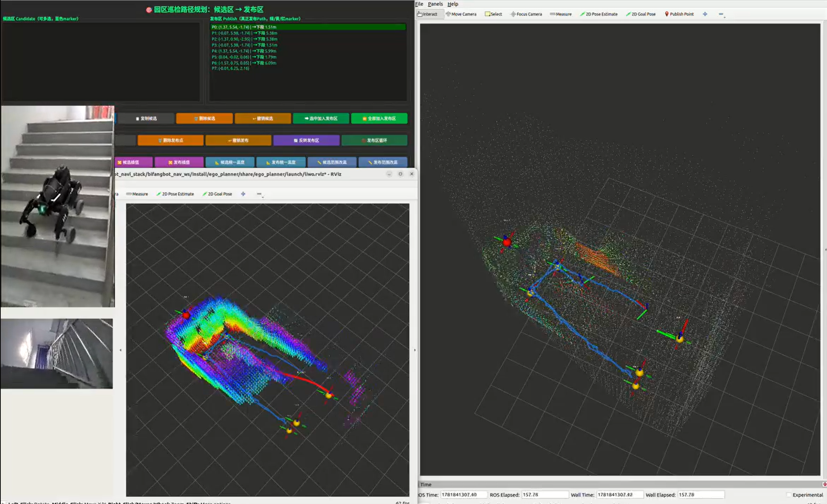Click the dark green 发布区循环 button

pos(374,140)
